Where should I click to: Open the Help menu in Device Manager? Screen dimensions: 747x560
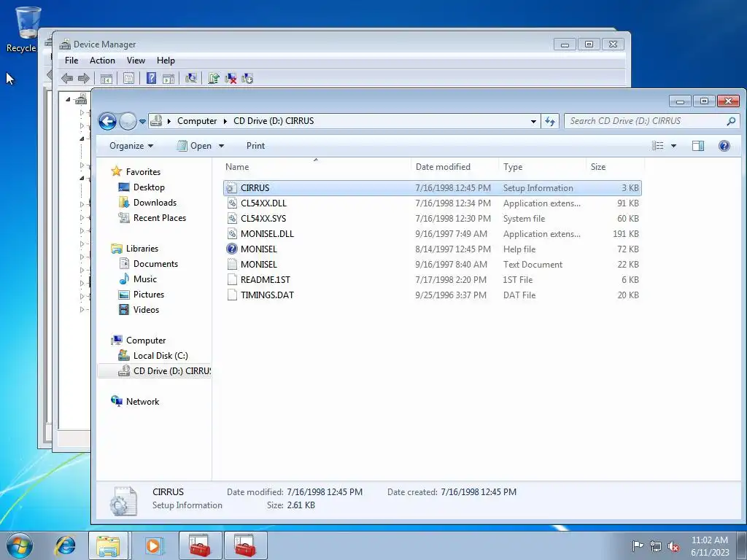click(x=166, y=61)
